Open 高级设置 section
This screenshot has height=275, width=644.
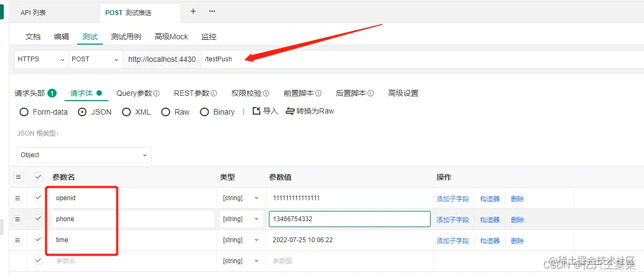tap(403, 93)
